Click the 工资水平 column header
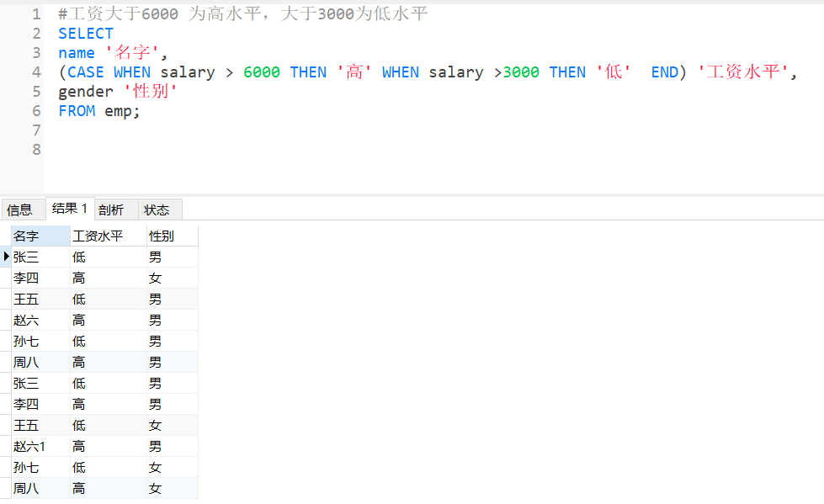Image resolution: width=824 pixels, height=504 pixels. point(98,236)
